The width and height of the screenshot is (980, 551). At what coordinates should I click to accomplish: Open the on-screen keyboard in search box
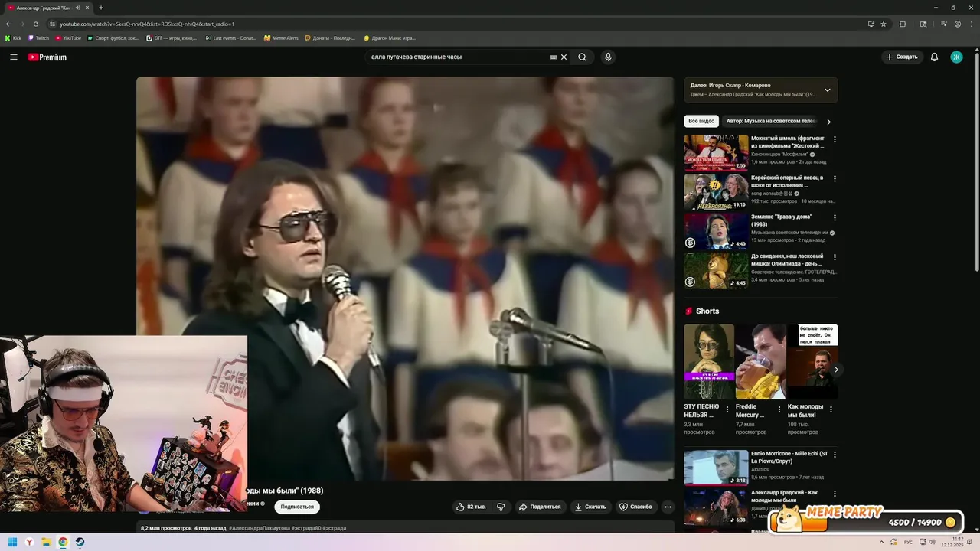pos(553,57)
